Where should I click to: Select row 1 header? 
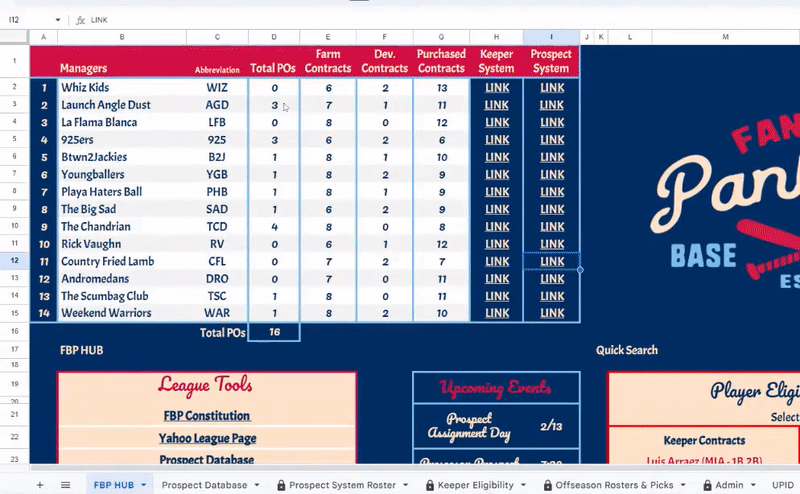pyautogui.click(x=14, y=61)
